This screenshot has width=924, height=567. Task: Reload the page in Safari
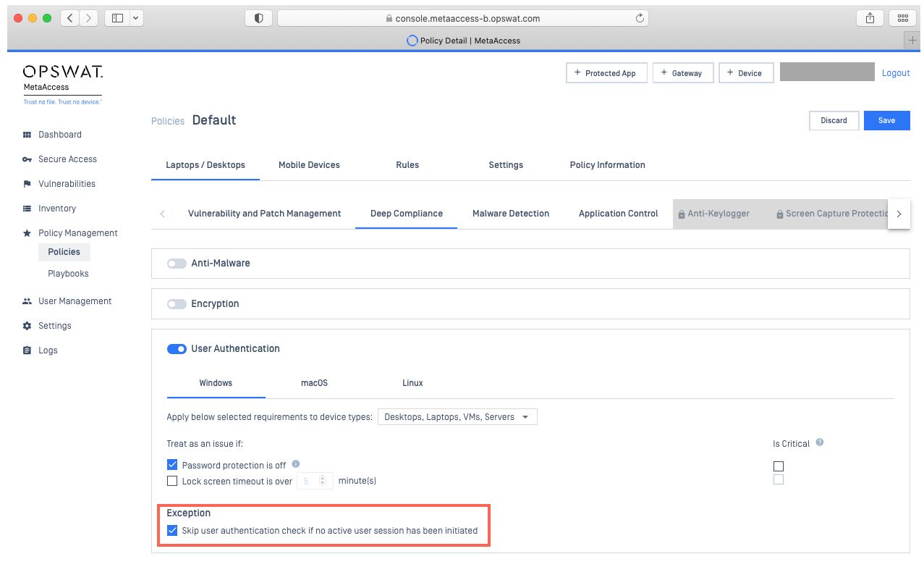639,18
